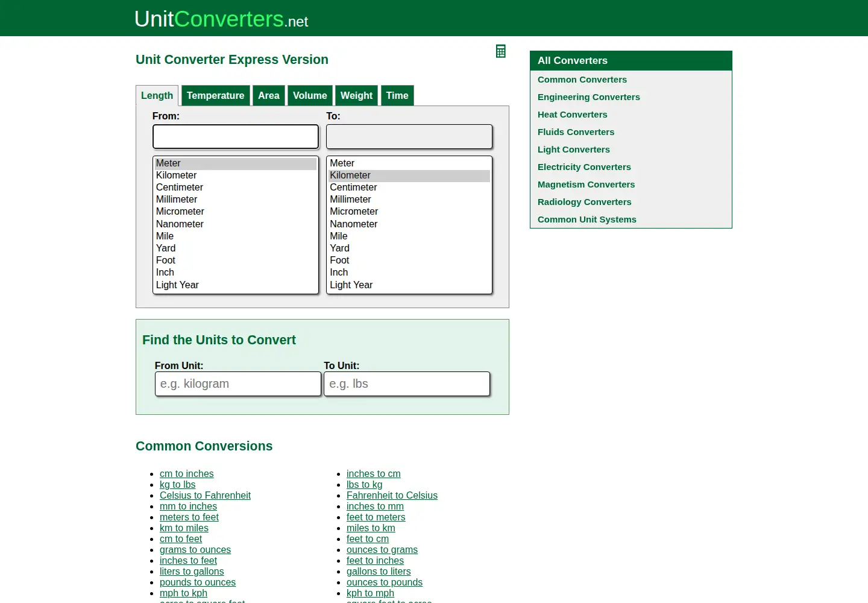Focus the From value input field
868x603 pixels.
[x=236, y=137]
